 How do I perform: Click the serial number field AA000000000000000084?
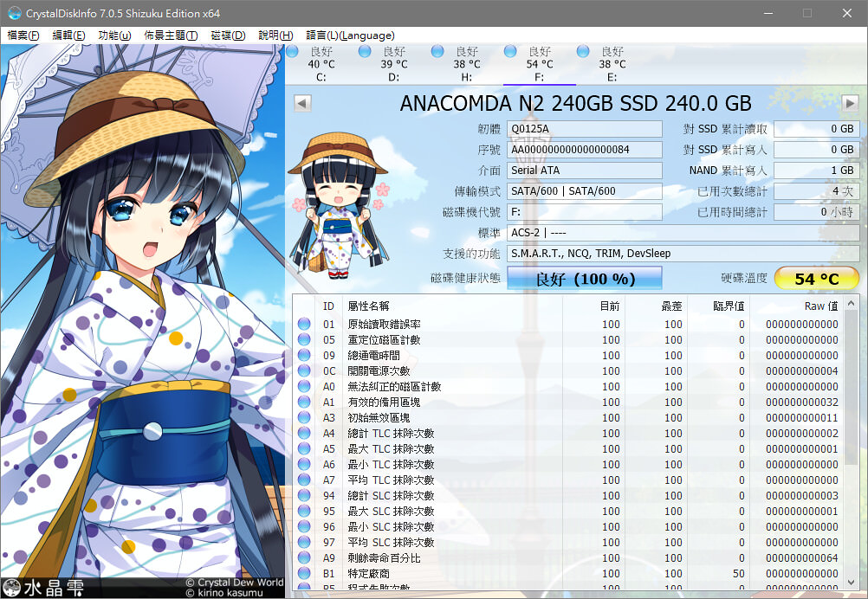[x=585, y=150]
